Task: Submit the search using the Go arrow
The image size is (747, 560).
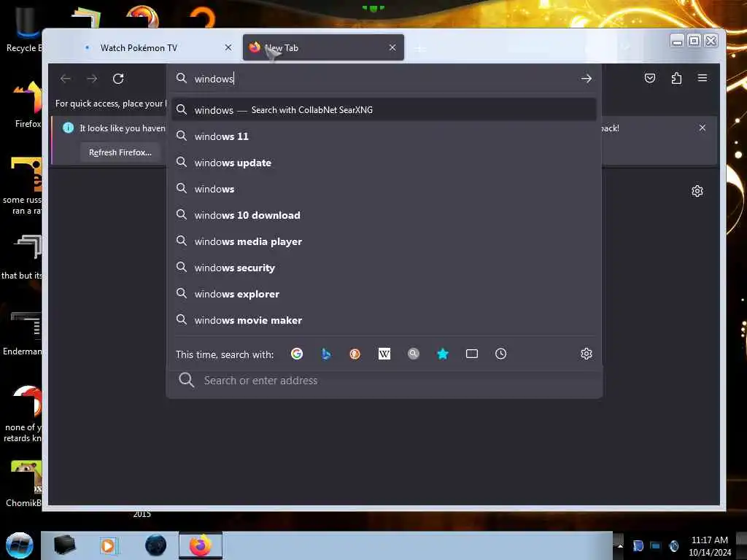Action: [x=587, y=79]
